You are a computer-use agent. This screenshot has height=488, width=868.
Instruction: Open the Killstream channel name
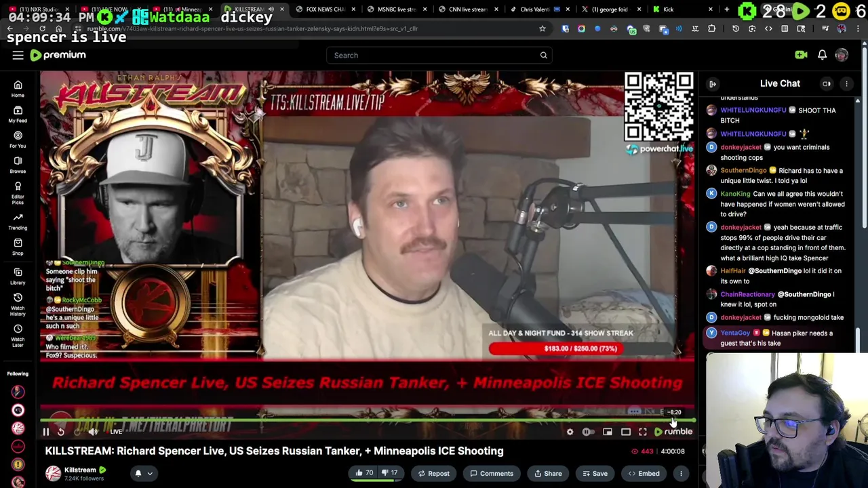point(80,470)
